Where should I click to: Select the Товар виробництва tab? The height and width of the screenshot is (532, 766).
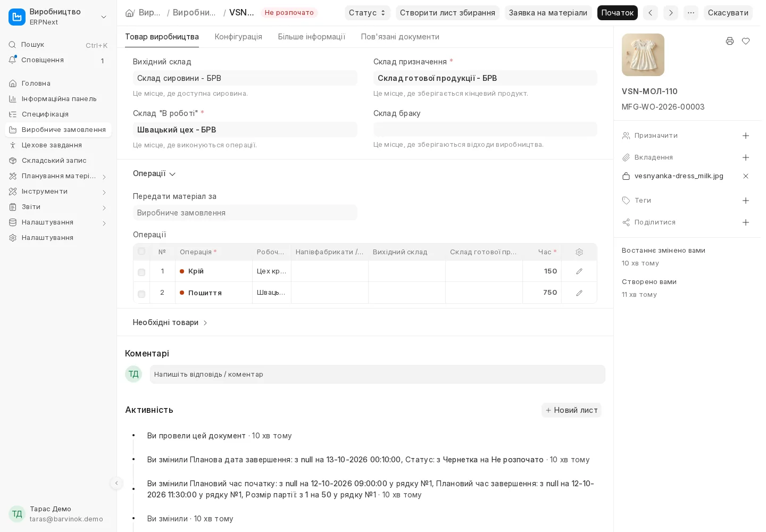162,37
